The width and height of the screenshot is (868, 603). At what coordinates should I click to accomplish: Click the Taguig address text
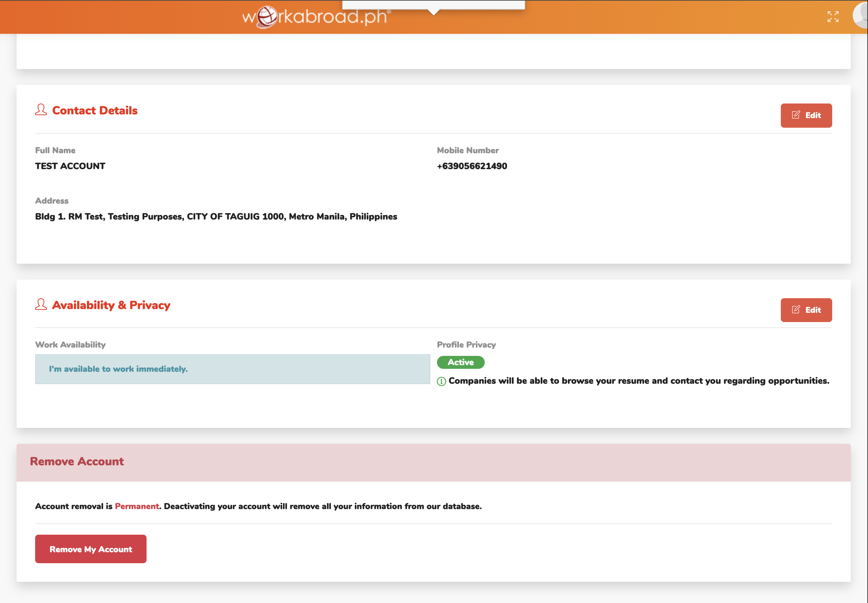pos(216,217)
